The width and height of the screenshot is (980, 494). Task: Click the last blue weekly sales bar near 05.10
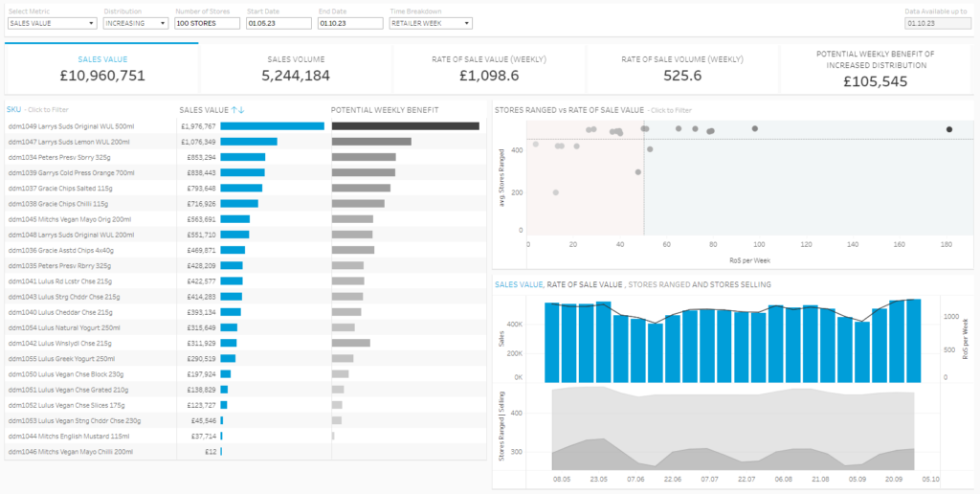coord(914,341)
